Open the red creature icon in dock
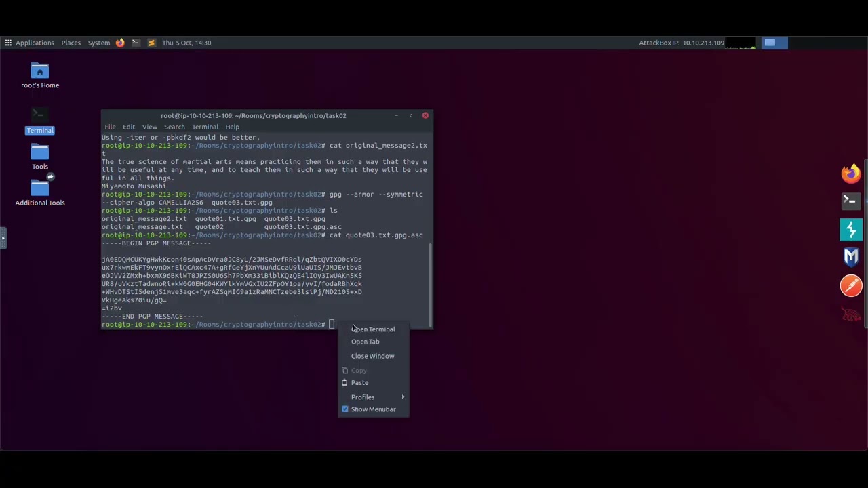Viewport: 868px width, 488px height. coord(851,314)
